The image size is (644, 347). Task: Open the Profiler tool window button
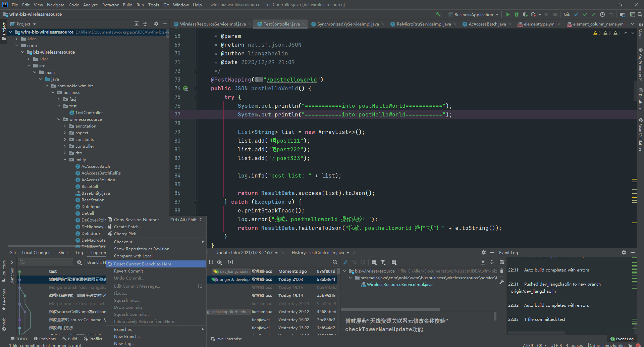[93, 339]
